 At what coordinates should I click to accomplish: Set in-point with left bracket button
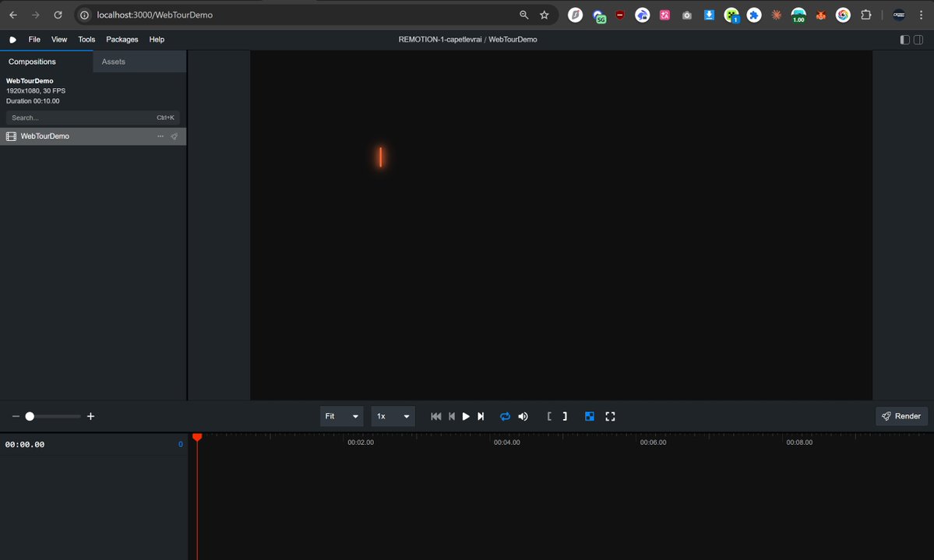[x=548, y=417]
